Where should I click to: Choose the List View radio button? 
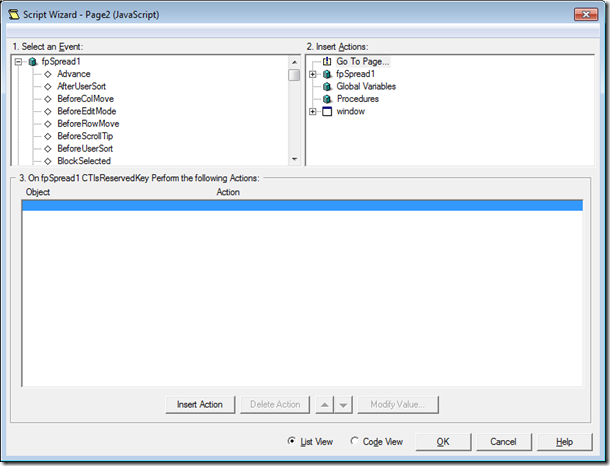(x=291, y=441)
